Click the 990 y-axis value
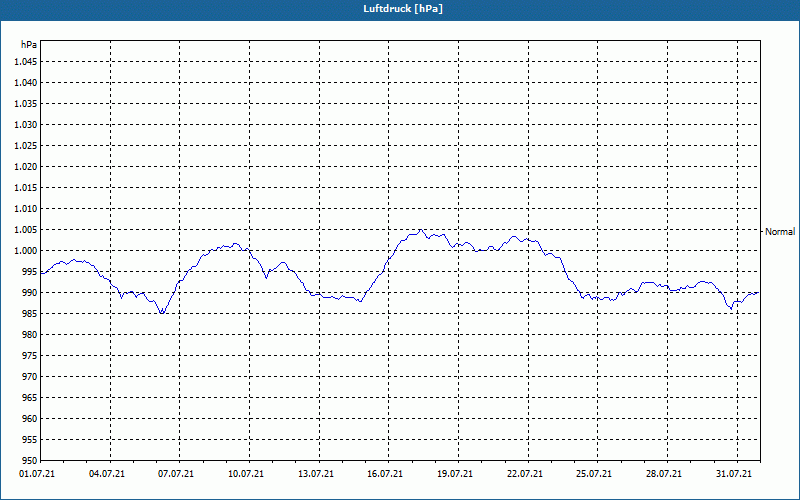This screenshot has width=800, height=500. [30, 292]
